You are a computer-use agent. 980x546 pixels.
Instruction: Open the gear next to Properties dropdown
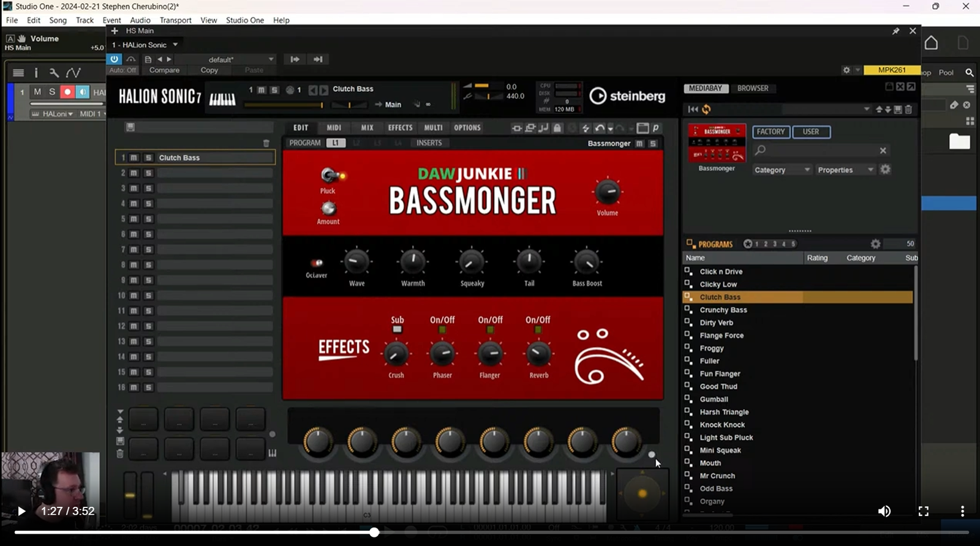pyautogui.click(x=885, y=169)
